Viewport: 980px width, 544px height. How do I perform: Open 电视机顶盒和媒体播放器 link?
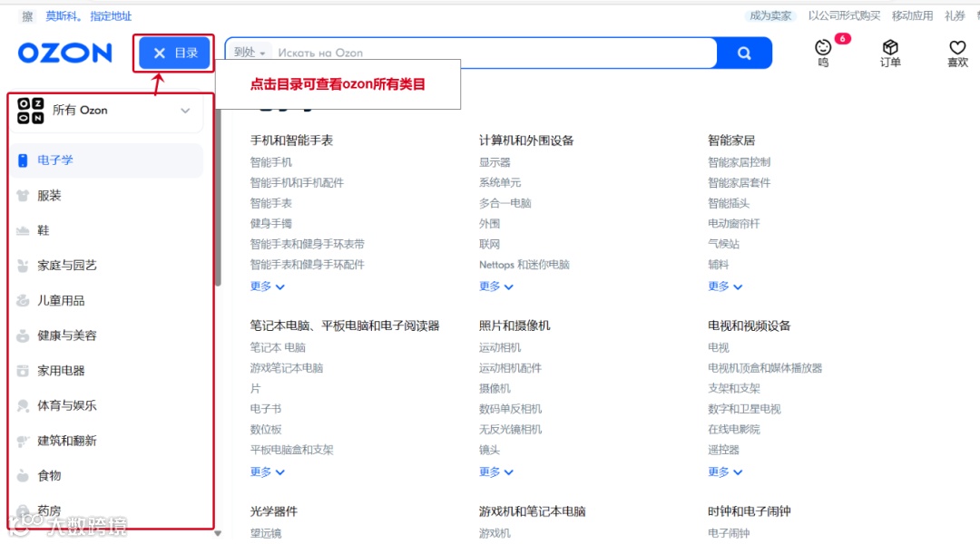pos(764,368)
